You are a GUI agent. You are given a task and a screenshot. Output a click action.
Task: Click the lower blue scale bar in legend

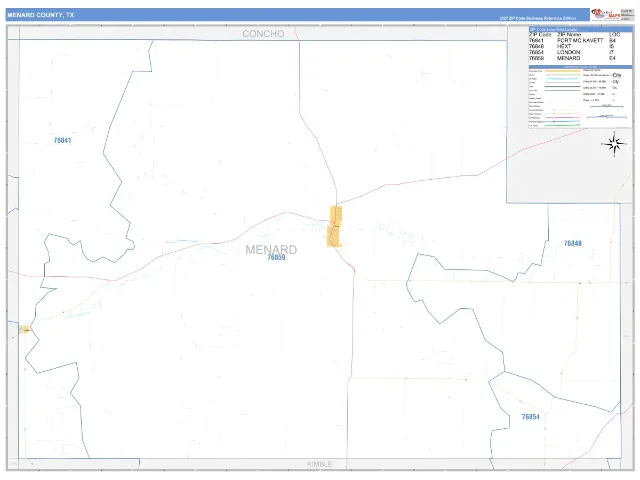[607, 117]
